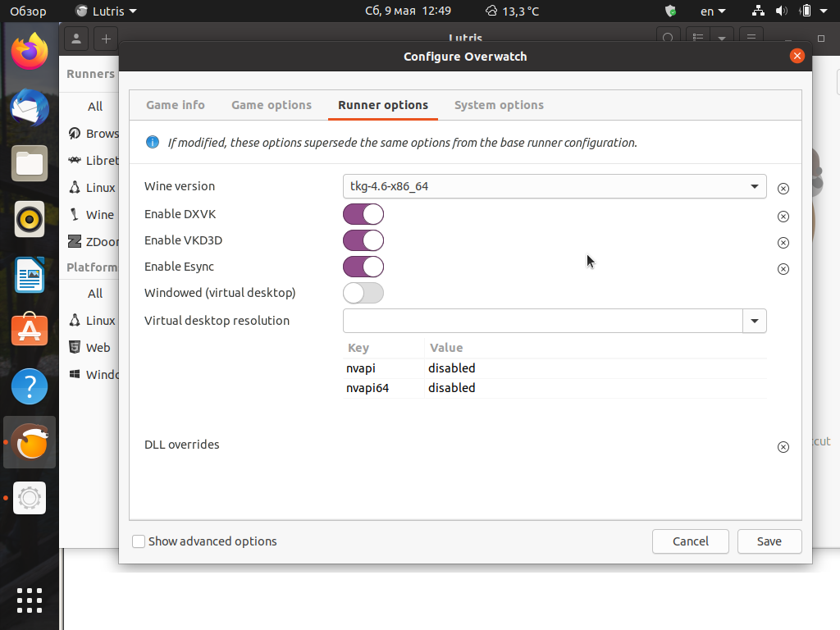
Task: Toggle the Enable DXVK switch
Action: pos(363,214)
